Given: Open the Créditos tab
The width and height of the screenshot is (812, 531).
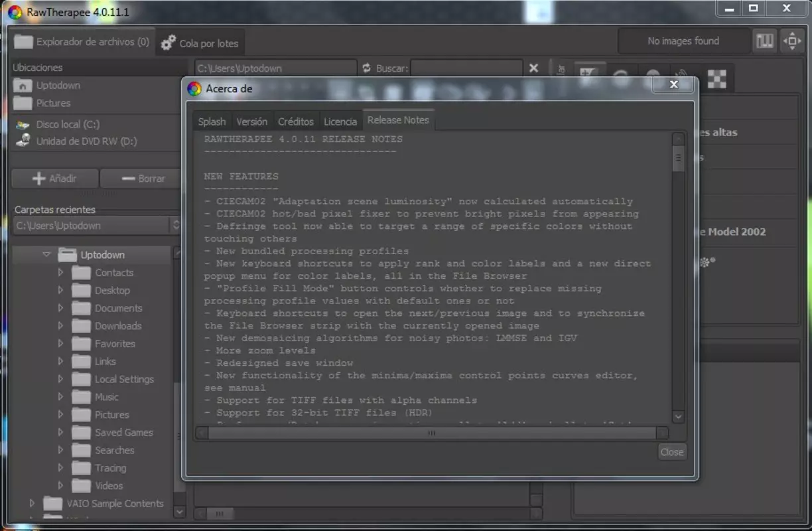Looking at the screenshot, I should (x=296, y=121).
